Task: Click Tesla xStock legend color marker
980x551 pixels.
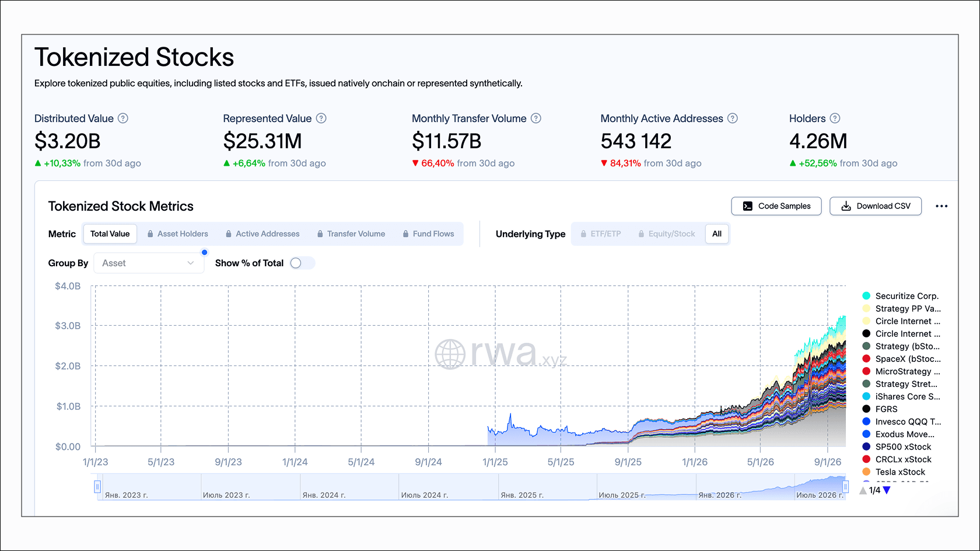Action: pos(866,472)
